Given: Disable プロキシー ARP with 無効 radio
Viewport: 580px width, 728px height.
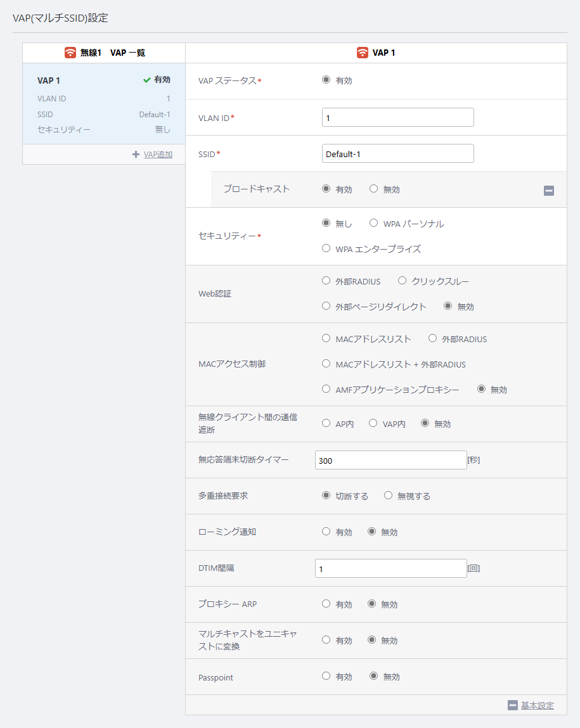Looking at the screenshot, I should pyautogui.click(x=371, y=604).
